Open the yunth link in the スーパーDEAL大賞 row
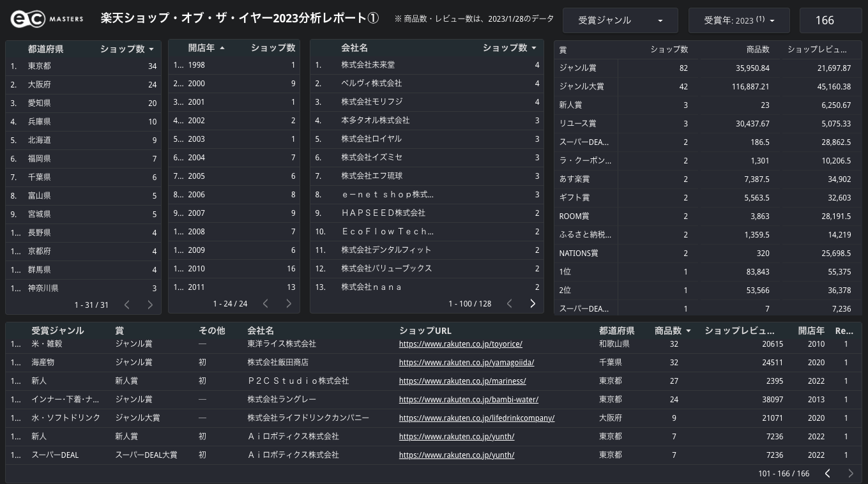Image resolution: width=868 pixels, height=484 pixels. (457, 455)
